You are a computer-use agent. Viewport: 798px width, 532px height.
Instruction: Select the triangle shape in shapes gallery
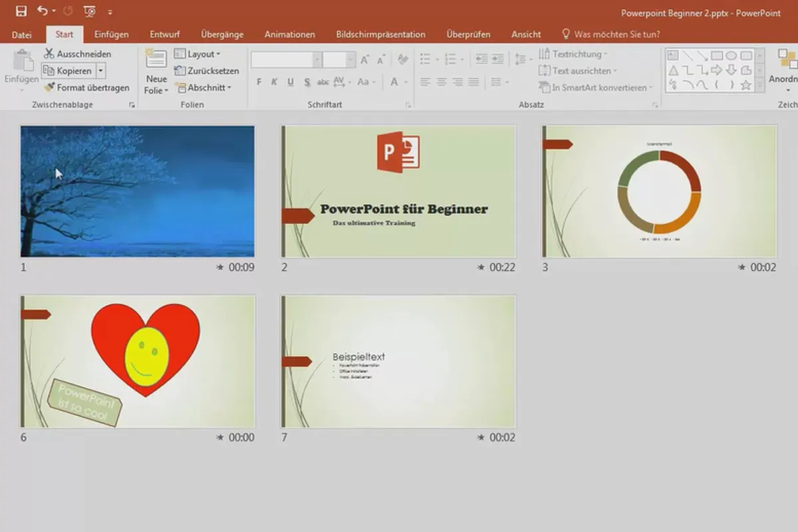672,70
